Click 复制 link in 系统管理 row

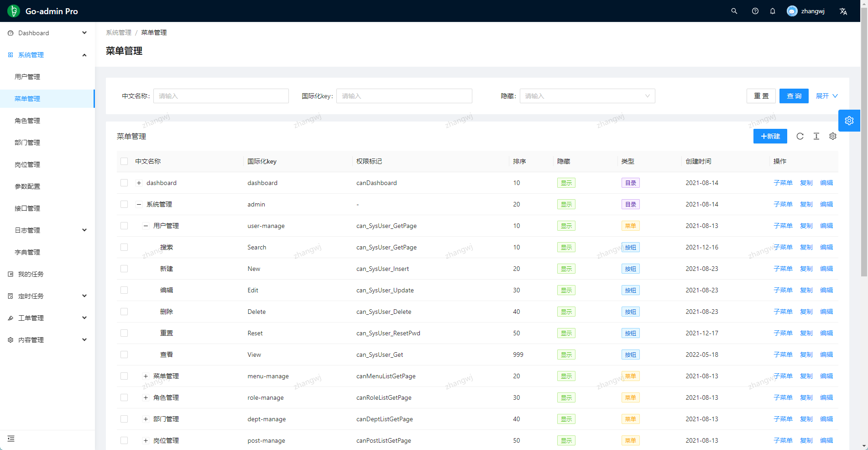pos(806,204)
